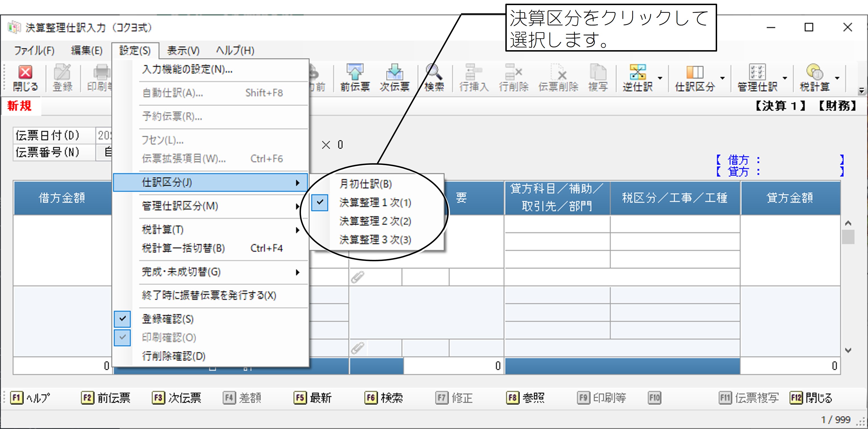Click the 行削除 toolbar icon
Screen dimensions: 868x429
(x=514, y=78)
